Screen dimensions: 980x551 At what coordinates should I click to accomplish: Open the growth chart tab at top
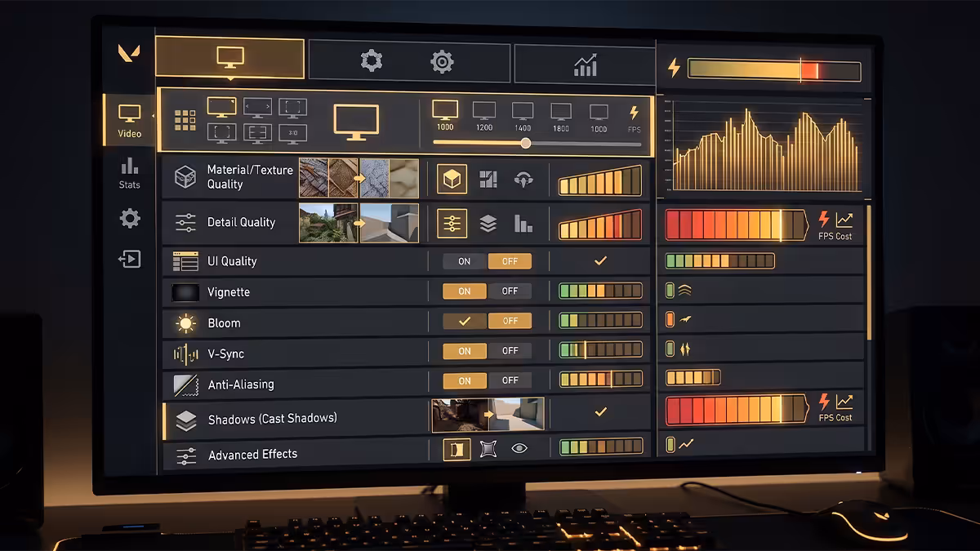[x=585, y=64]
